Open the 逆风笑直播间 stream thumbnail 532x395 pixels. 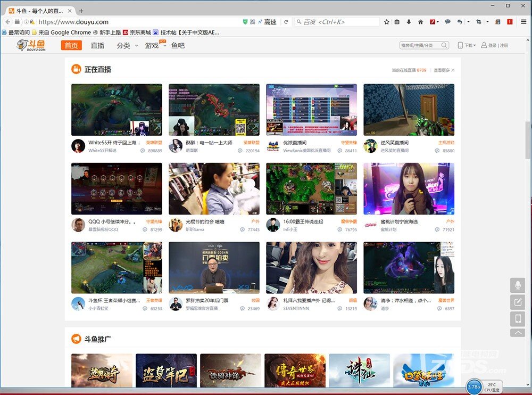409,110
